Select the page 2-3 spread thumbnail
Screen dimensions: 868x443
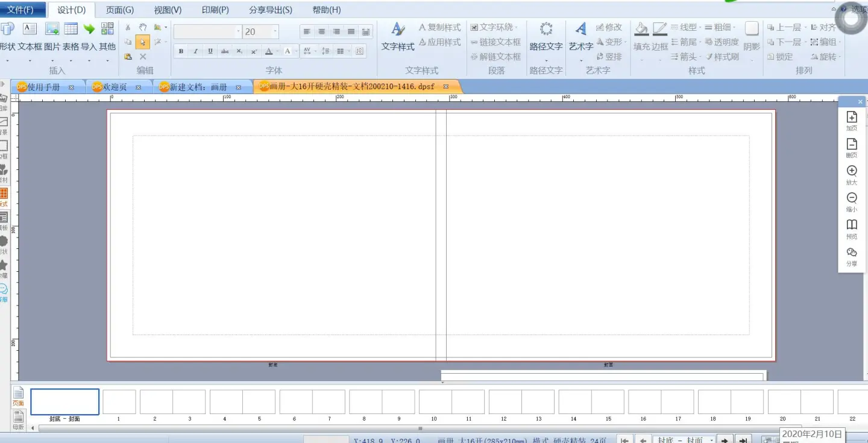click(172, 401)
